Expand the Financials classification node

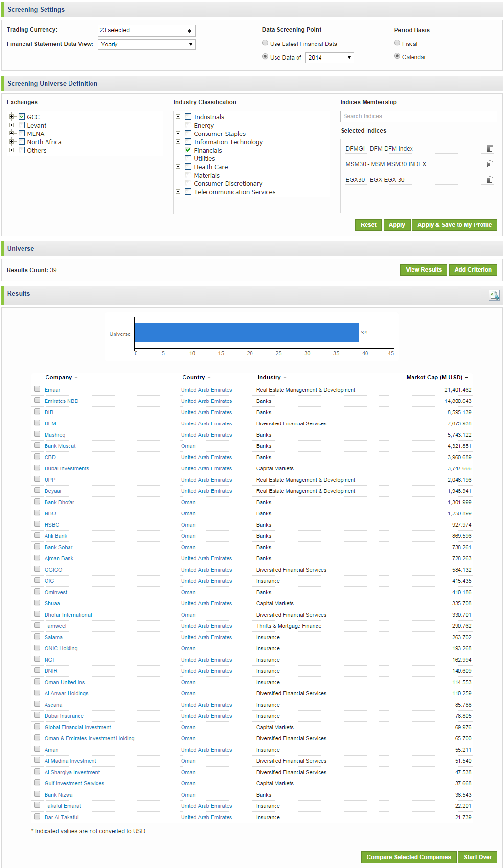(x=178, y=150)
